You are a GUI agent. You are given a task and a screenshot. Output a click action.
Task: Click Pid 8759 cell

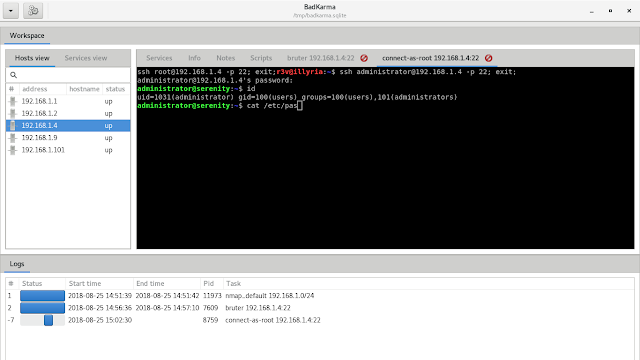coord(210,320)
